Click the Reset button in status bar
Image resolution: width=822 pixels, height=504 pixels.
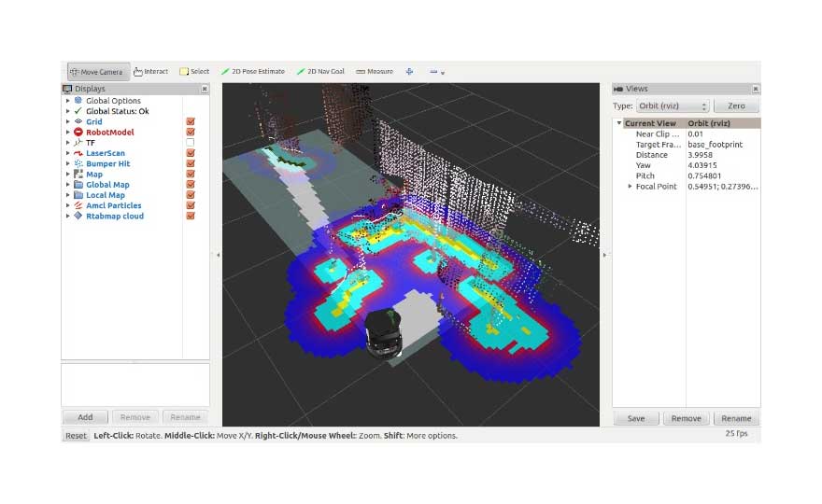(76, 436)
